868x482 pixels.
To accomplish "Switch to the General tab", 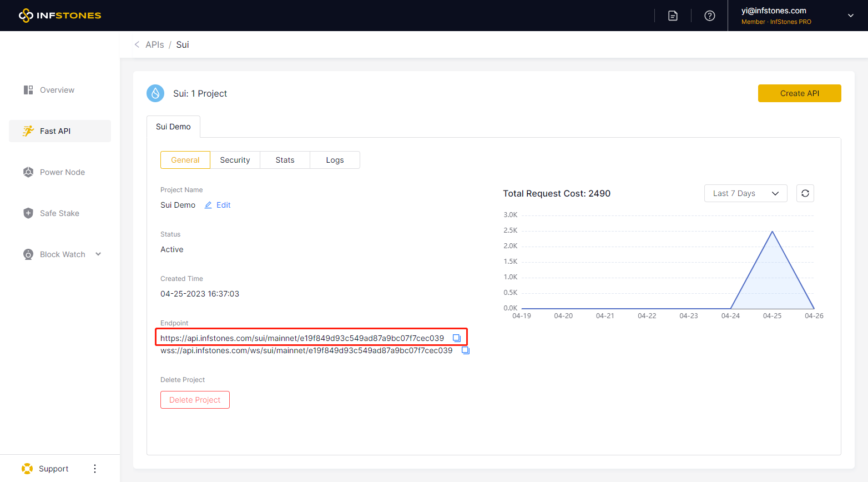I will tap(185, 160).
